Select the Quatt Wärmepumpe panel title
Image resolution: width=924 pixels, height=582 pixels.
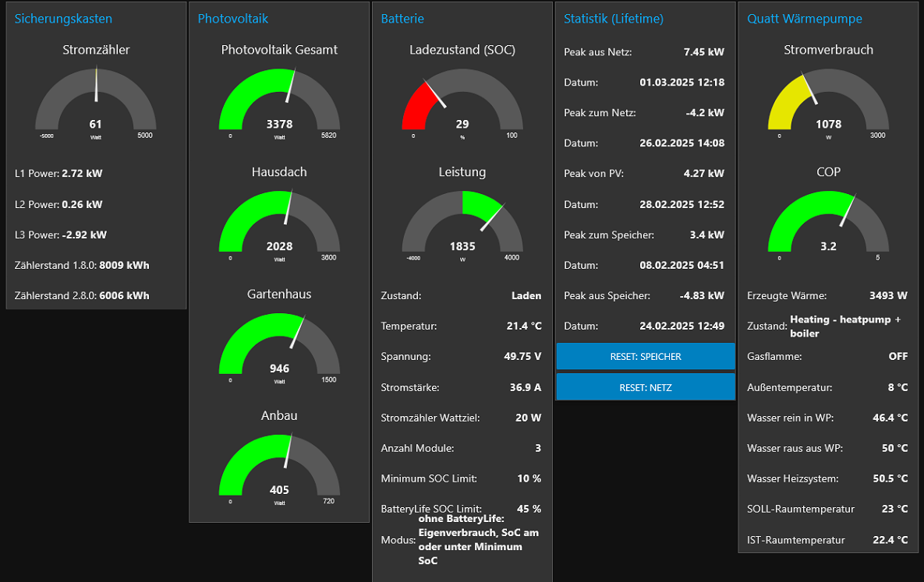tap(805, 18)
